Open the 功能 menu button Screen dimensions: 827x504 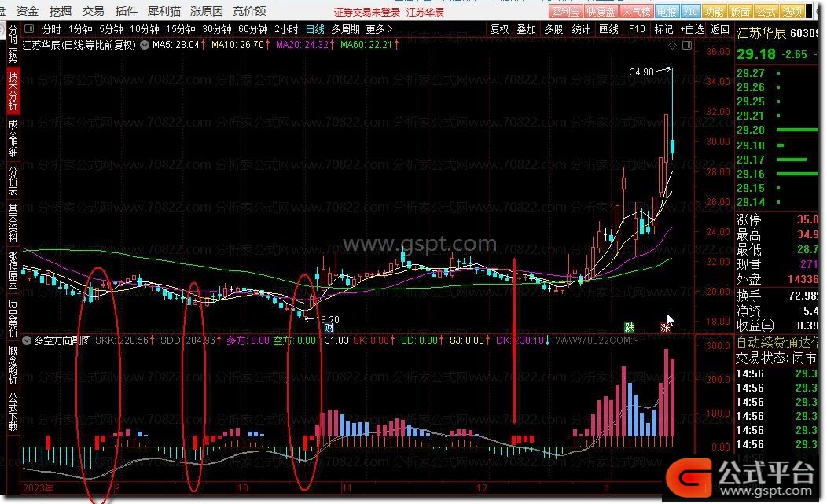tap(714, 11)
